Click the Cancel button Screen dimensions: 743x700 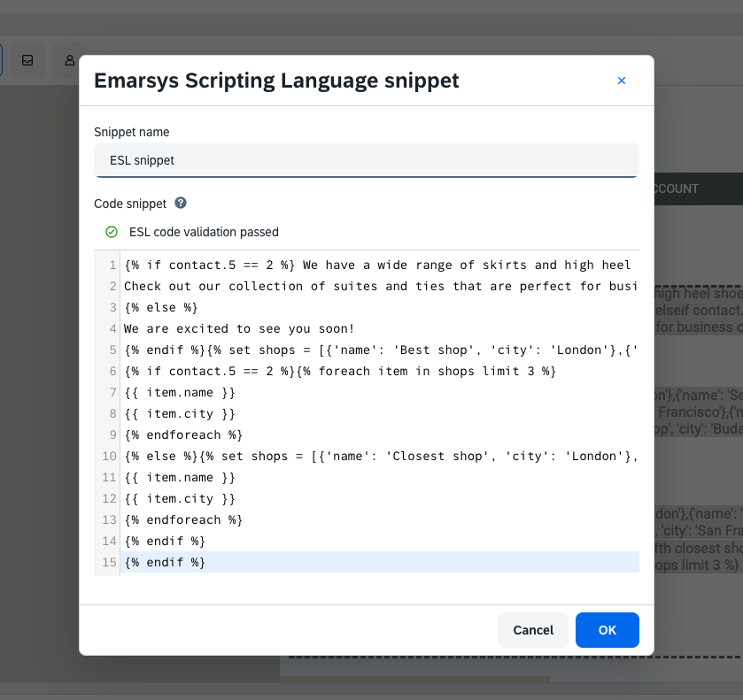point(533,630)
